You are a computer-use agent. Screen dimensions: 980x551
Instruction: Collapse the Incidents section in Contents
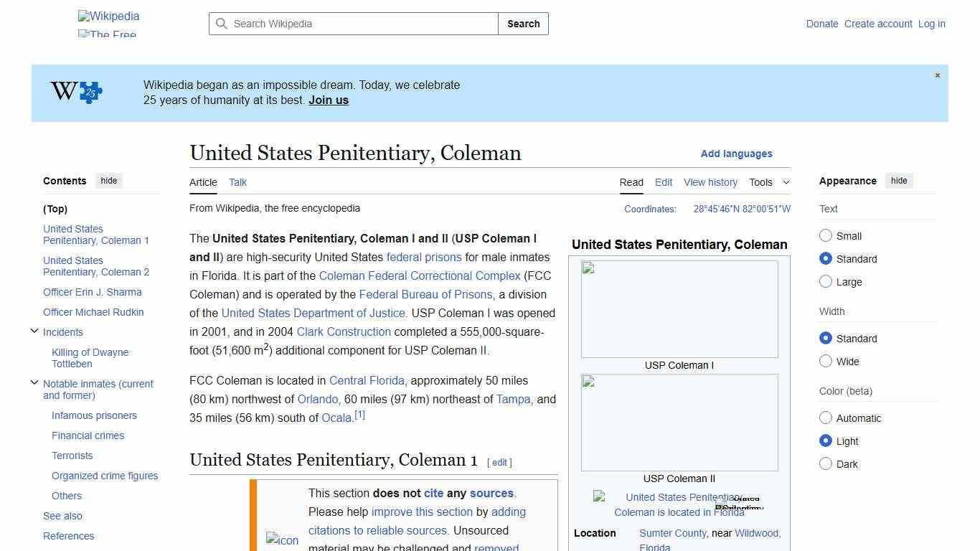tap(34, 330)
